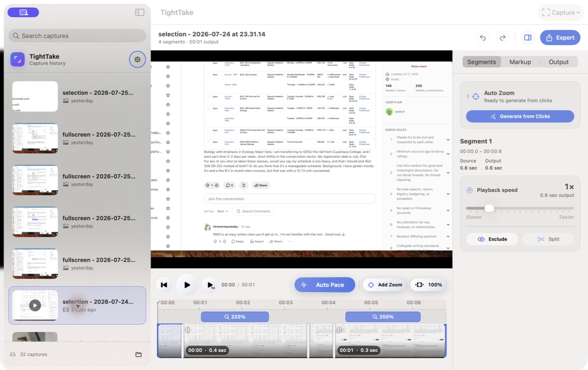
Task: Click the undo arrow icon
Action: pos(483,38)
